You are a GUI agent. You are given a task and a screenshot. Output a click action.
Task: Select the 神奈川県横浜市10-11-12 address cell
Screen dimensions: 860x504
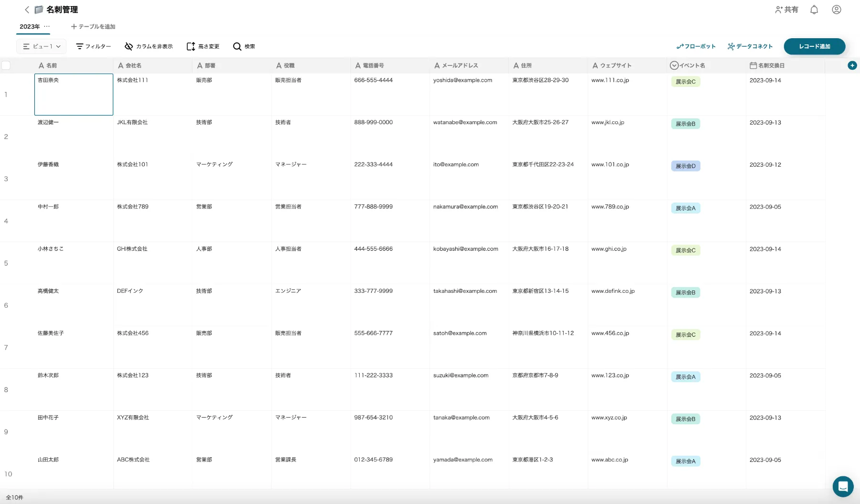tap(548, 347)
